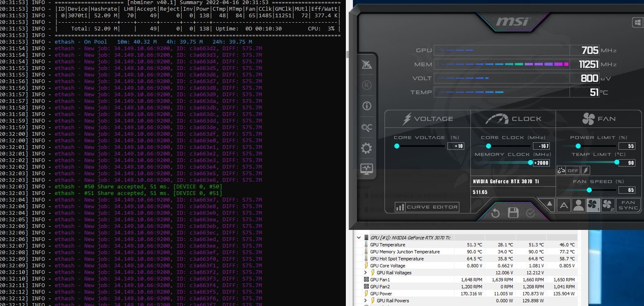Click the GPU Power lightning icon
The image size is (644, 306).
[x=366, y=294]
